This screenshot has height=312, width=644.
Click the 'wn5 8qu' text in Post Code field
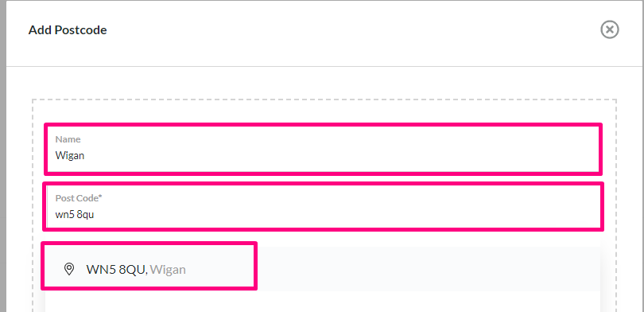(x=75, y=214)
